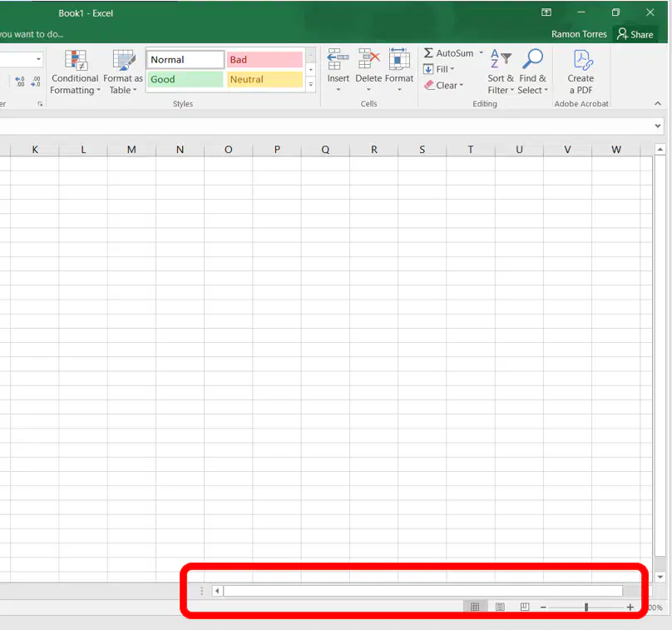Click horizontal scrollbar left arrow
672x630 pixels.
coord(217,591)
